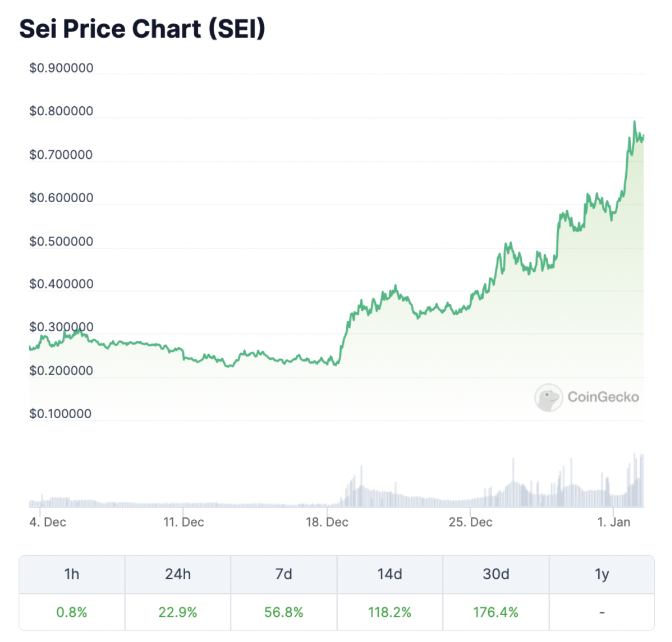Click the 118.2% 14-day change value

(390, 612)
